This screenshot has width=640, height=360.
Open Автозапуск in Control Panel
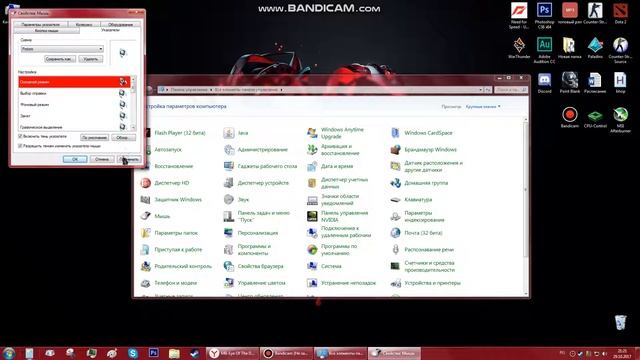pos(162,150)
